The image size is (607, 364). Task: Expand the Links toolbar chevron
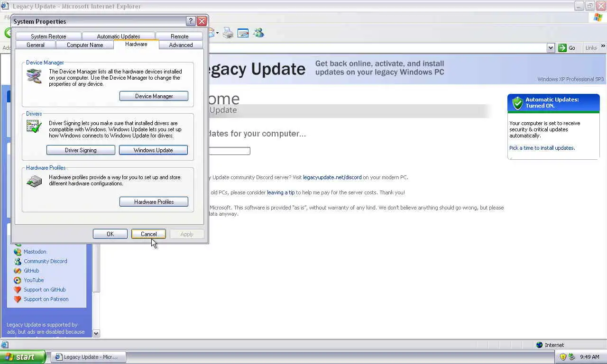(603, 46)
